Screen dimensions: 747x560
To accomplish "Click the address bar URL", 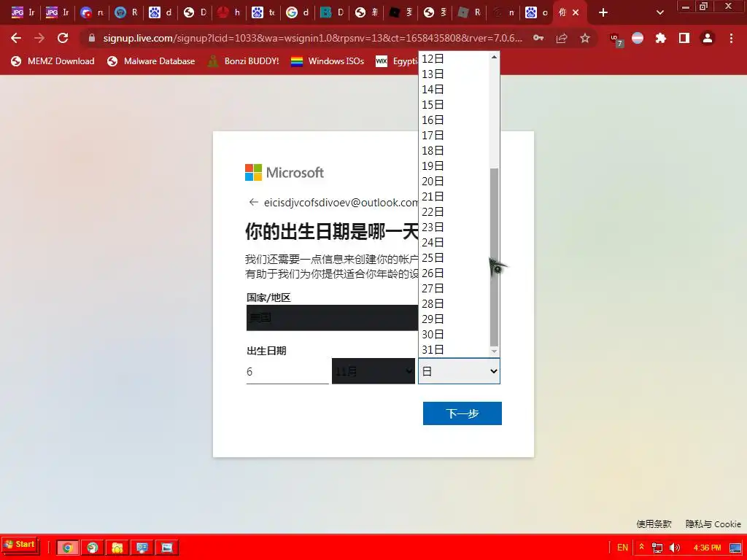I will [312, 38].
